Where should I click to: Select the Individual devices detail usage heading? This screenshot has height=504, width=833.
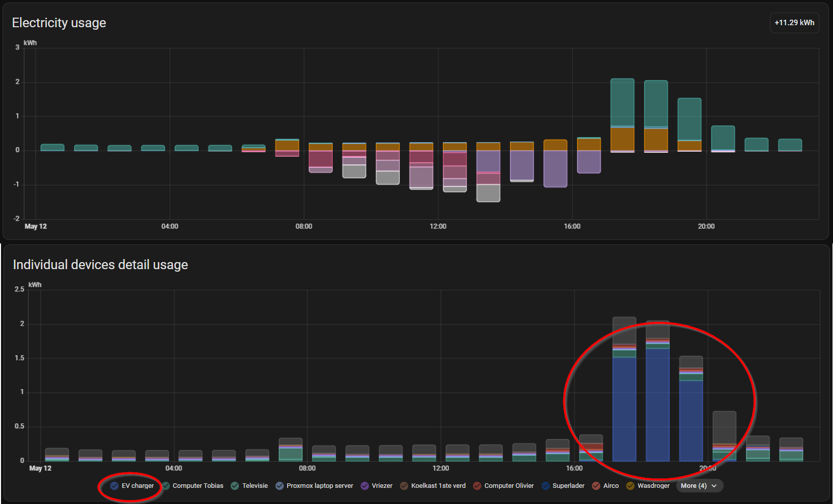(x=100, y=265)
